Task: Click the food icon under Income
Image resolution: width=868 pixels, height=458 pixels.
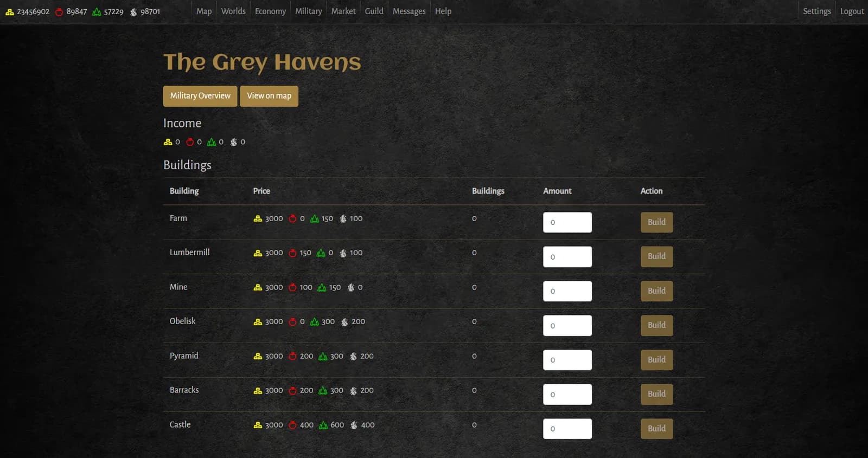Action: (x=190, y=142)
